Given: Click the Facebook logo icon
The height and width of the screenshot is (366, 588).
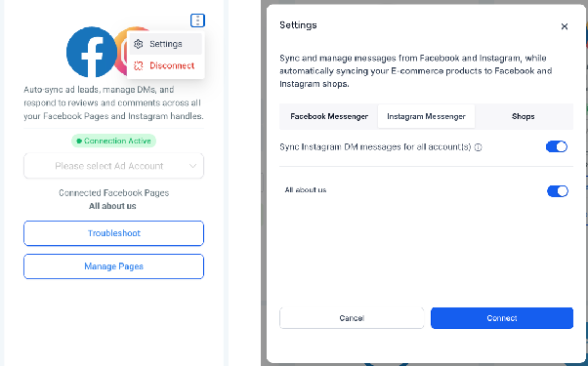Looking at the screenshot, I should click(x=92, y=52).
